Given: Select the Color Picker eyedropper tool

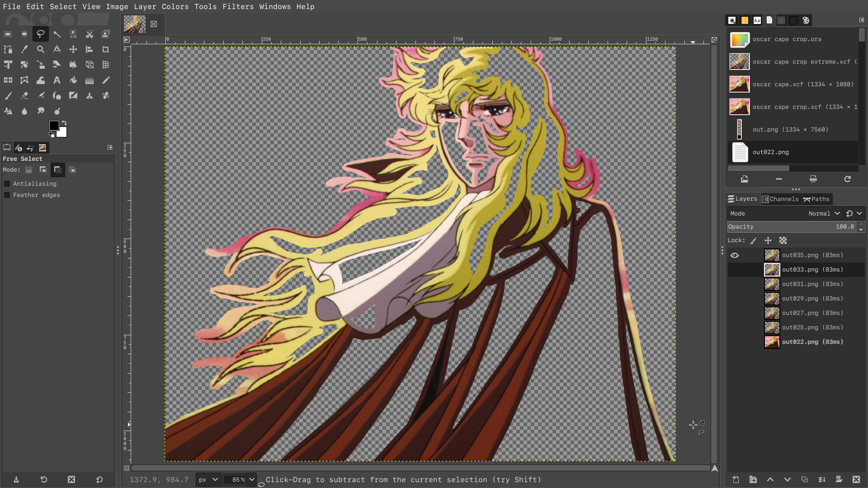Looking at the screenshot, I should point(24,49).
